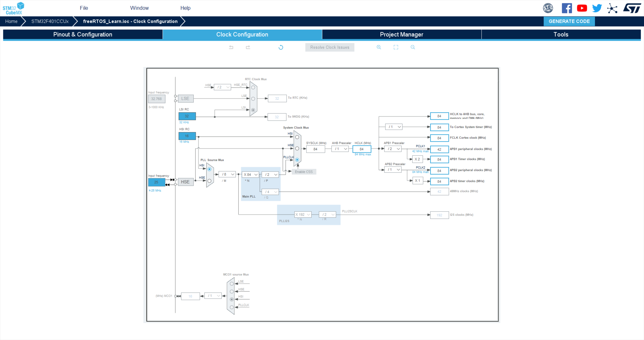644x340 pixels.
Task: Switch to Tools tab
Action: 561,34
